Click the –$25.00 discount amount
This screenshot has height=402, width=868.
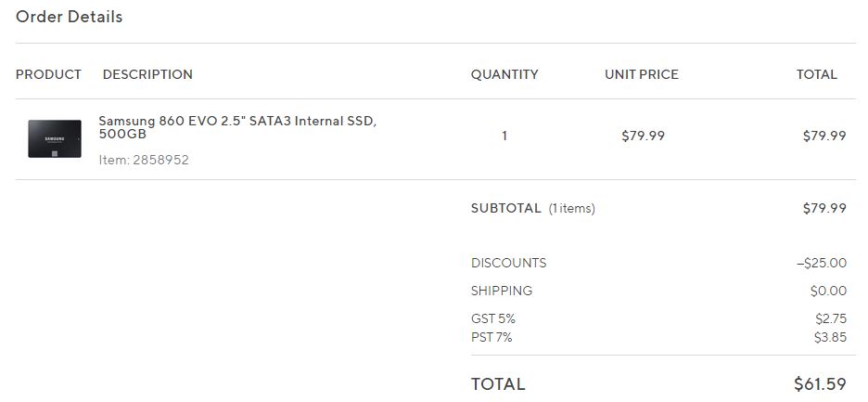[821, 263]
